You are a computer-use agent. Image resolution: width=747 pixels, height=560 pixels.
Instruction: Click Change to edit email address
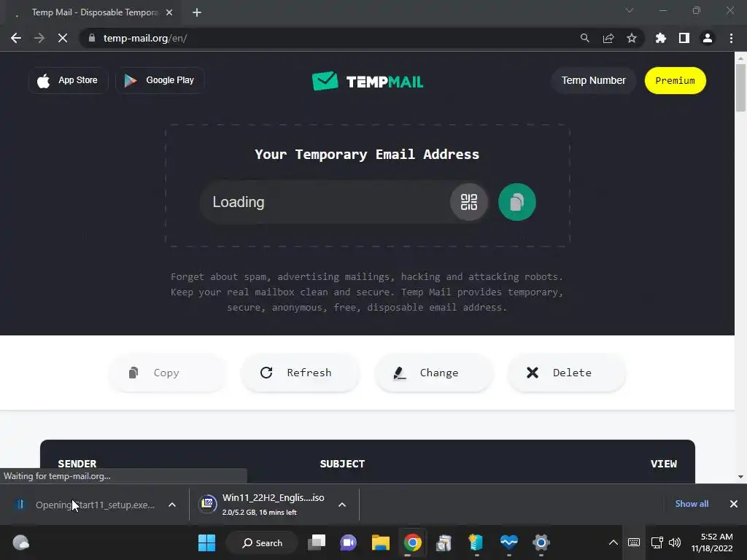tap(433, 373)
